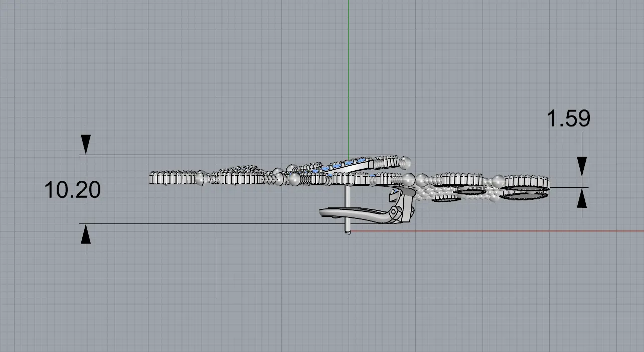Select the sphere bead at the upper tier's right tip
Viewport: 644px width, 352px height.
pyautogui.click(x=405, y=162)
